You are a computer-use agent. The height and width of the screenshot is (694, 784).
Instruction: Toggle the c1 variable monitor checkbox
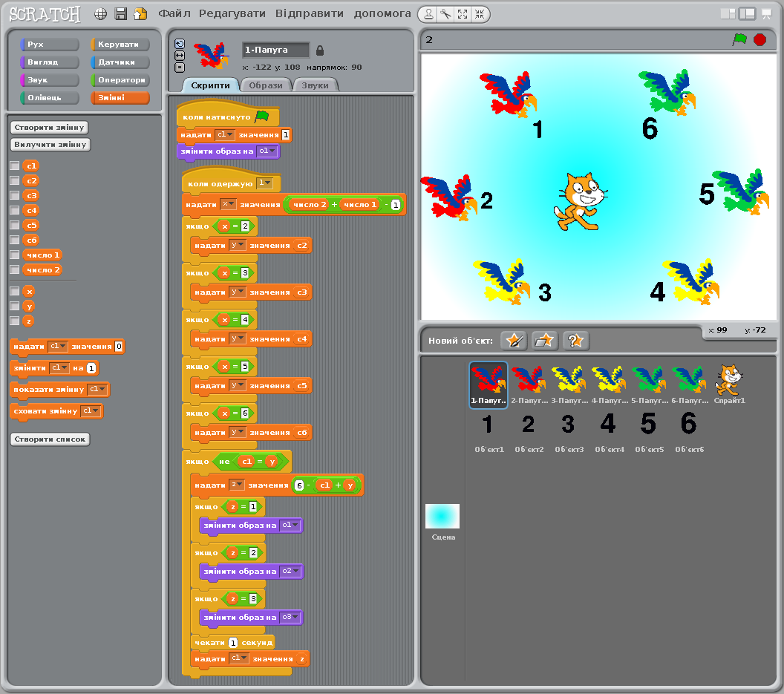pyautogui.click(x=15, y=166)
